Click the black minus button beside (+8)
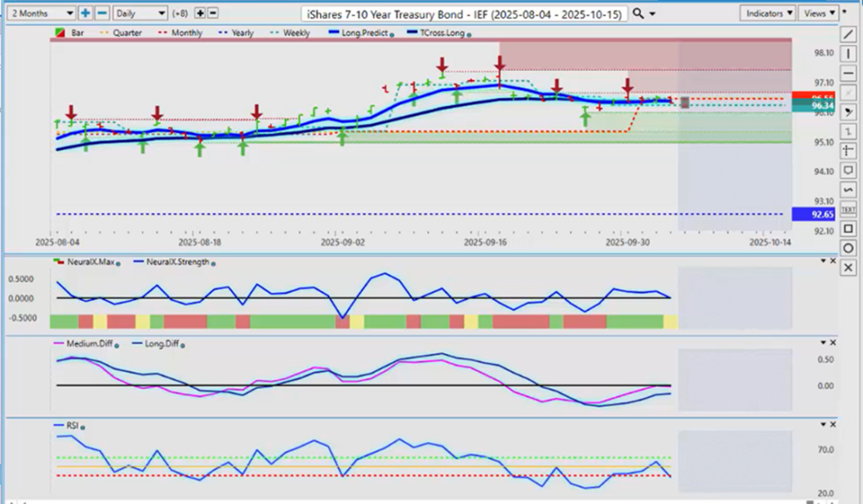The height and width of the screenshot is (504, 863). point(212,13)
